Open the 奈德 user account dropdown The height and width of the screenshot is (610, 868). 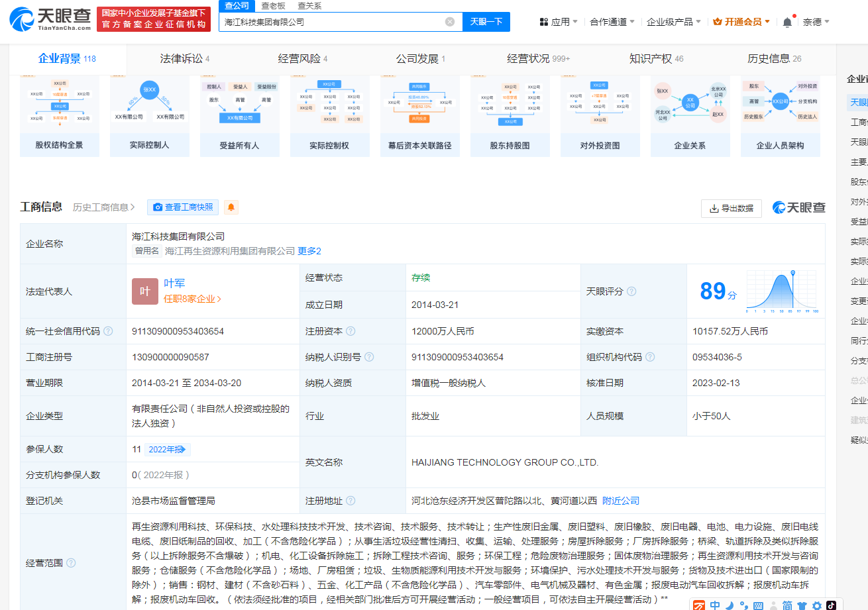pyautogui.click(x=817, y=22)
